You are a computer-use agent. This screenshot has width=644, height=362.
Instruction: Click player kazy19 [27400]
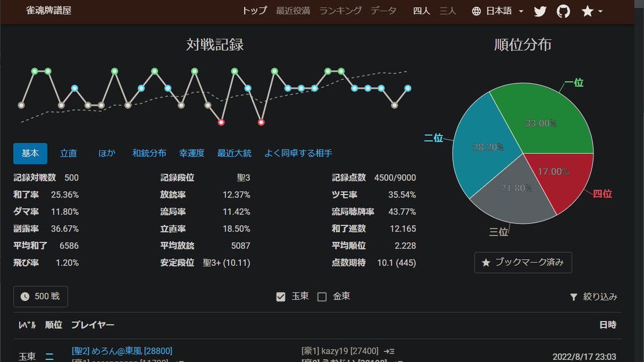pyautogui.click(x=340, y=351)
